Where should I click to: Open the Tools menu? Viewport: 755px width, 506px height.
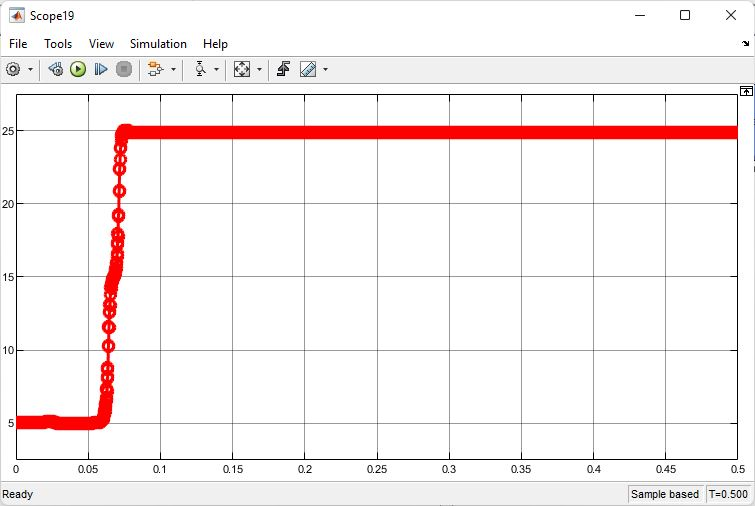[58, 44]
